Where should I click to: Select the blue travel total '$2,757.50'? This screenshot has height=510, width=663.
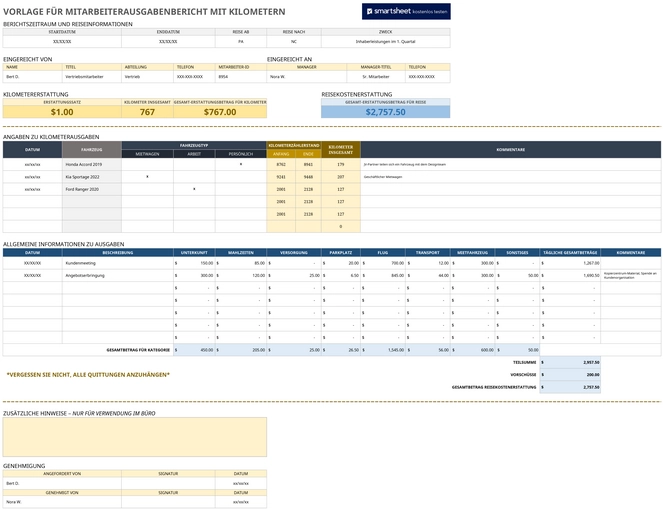click(x=386, y=112)
